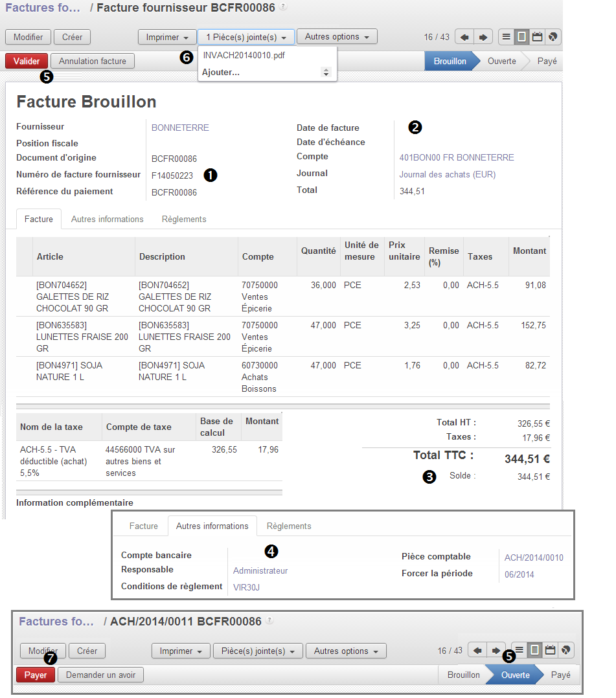Open the BONNETERRE supplier link
This screenshot has height=698, width=616.
180,128
